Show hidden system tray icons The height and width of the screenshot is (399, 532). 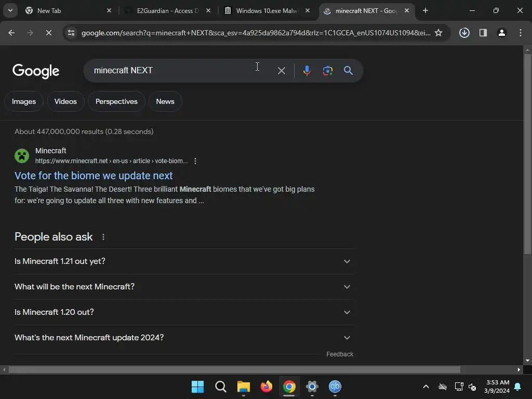[x=426, y=387]
